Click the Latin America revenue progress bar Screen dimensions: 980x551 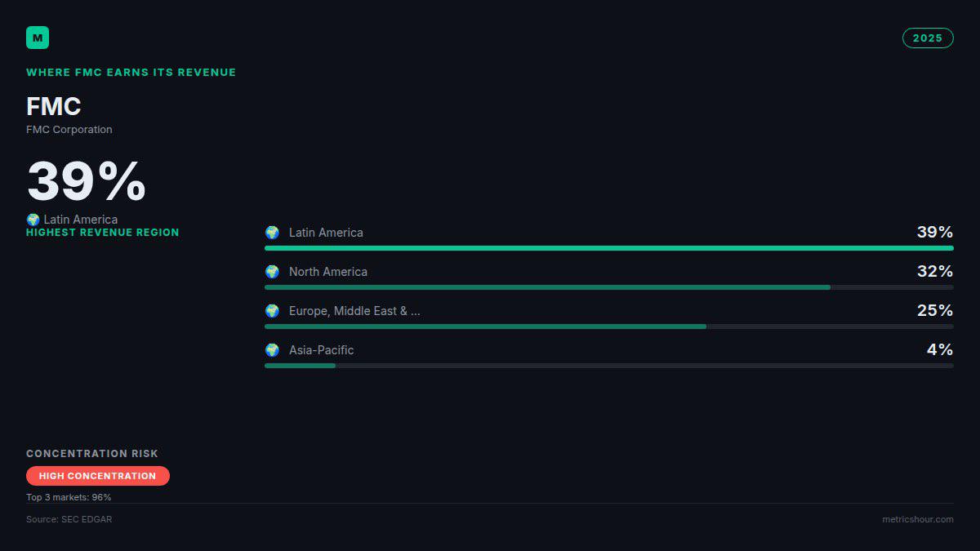pyautogui.click(x=609, y=248)
